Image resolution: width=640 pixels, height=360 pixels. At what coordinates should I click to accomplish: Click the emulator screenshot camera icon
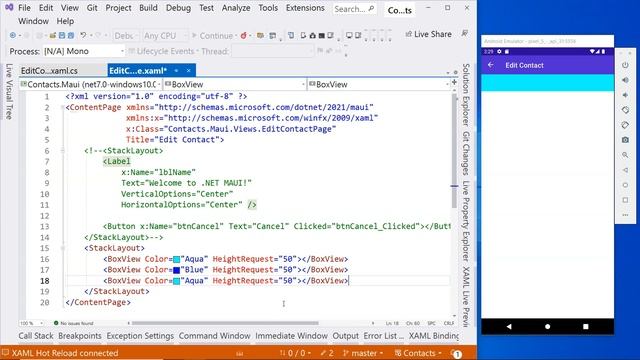(625, 140)
